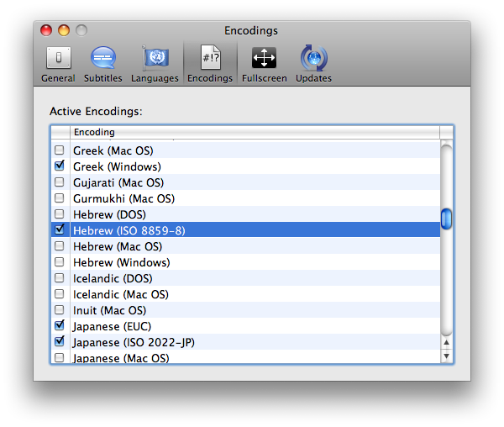Switch to the Subtitles preferences pane
Image resolution: width=504 pixels, height=427 pixels.
[102, 64]
